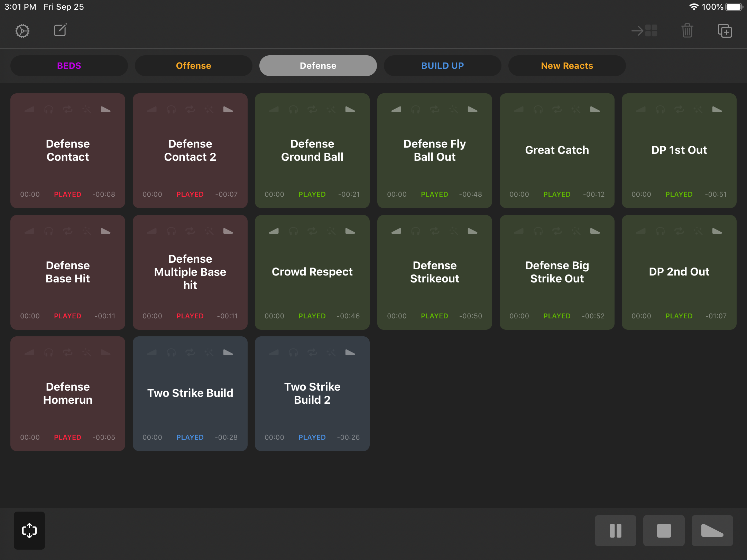Click headphone icon on DP 2nd Out pad
Screen dimensions: 747x560
pyautogui.click(x=660, y=231)
